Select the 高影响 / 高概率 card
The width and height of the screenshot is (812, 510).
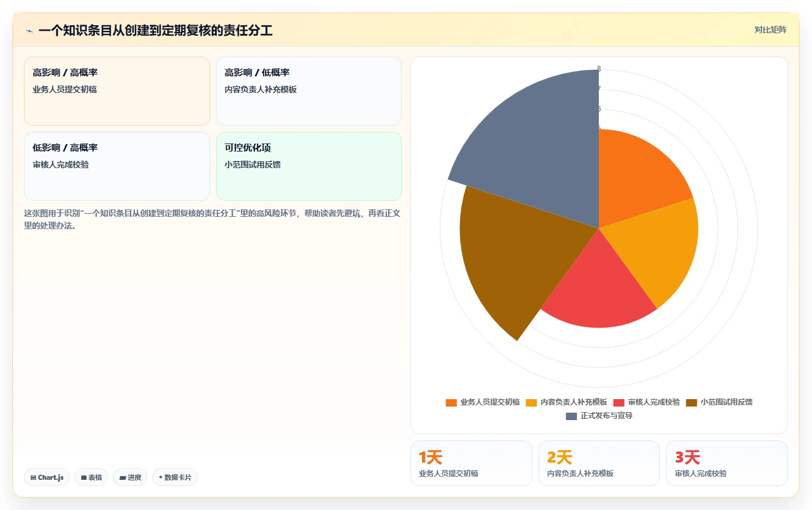(117, 91)
